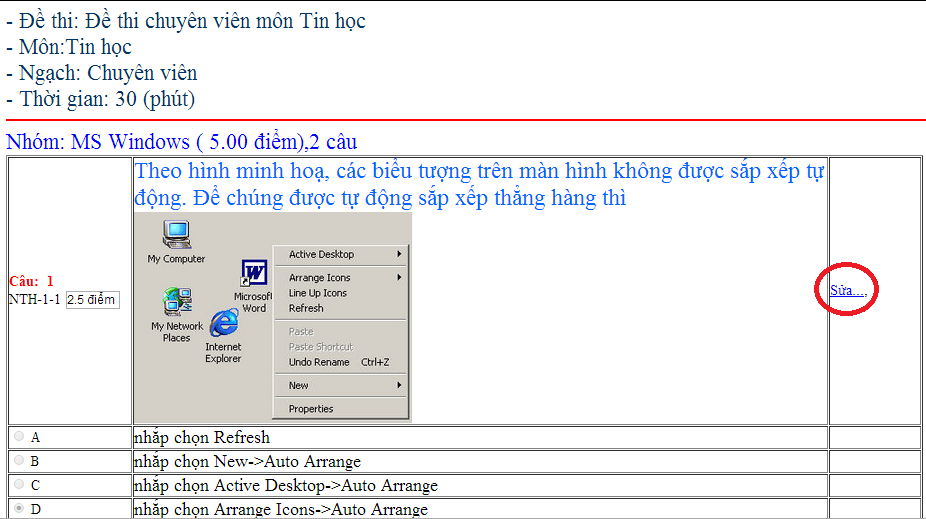Click the Ctrl+Z shortcut text
926x519 pixels.
375,362
